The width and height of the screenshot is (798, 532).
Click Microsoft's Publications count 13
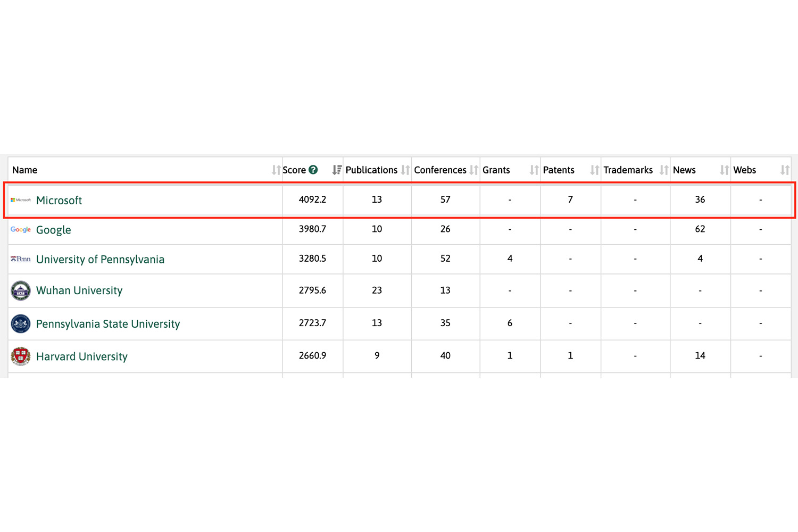(x=377, y=199)
